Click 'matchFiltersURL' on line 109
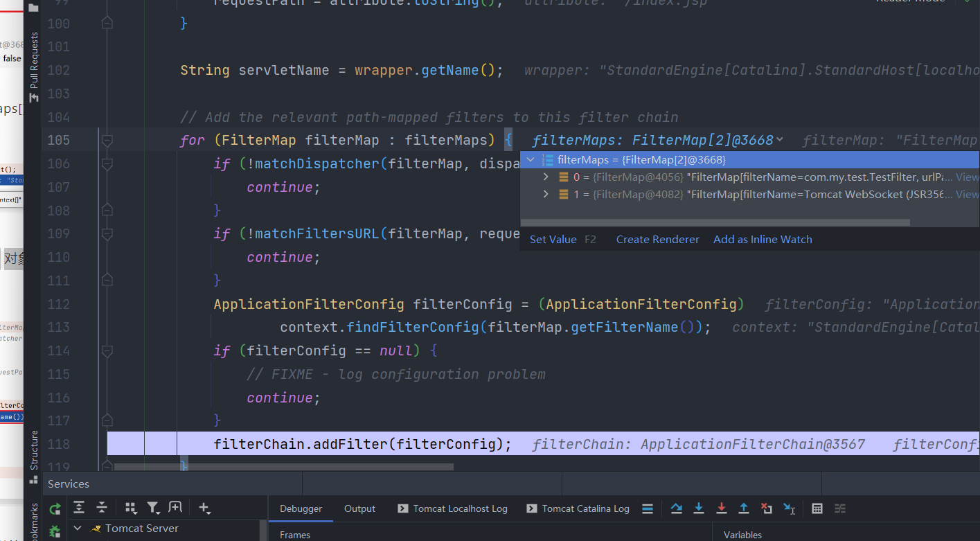This screenshot has height=541, width=980. point(317,233)
